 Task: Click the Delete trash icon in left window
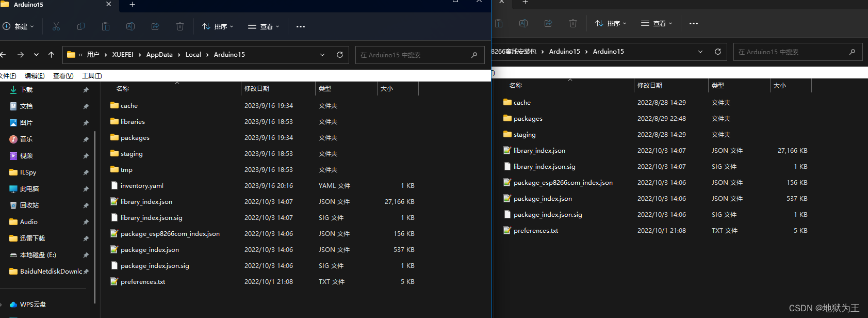(x=180, y=26)
